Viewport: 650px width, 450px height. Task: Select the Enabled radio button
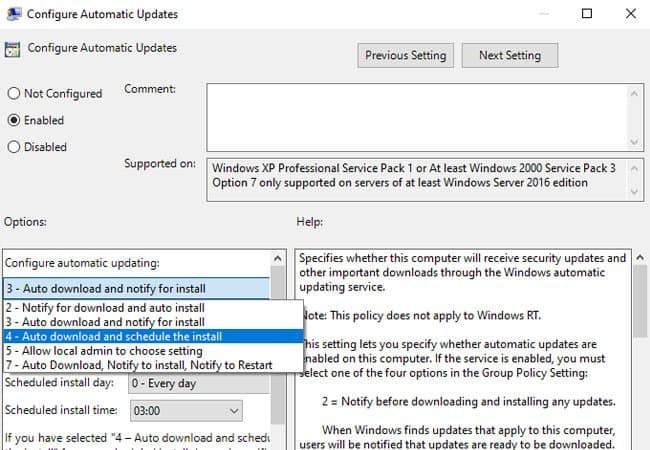tap(14, 120)
